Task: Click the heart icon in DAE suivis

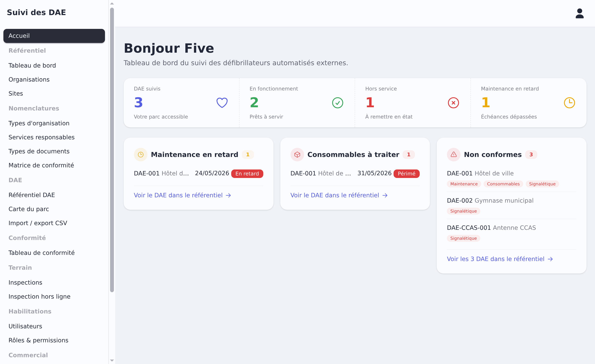Action: click(x=222, y=103)
